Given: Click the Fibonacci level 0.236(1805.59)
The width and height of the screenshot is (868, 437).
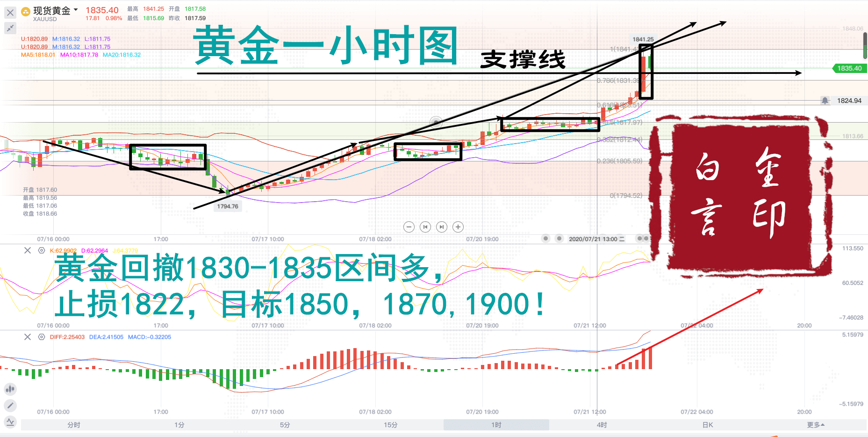Looking at the screenshot, I should (619, 161).
